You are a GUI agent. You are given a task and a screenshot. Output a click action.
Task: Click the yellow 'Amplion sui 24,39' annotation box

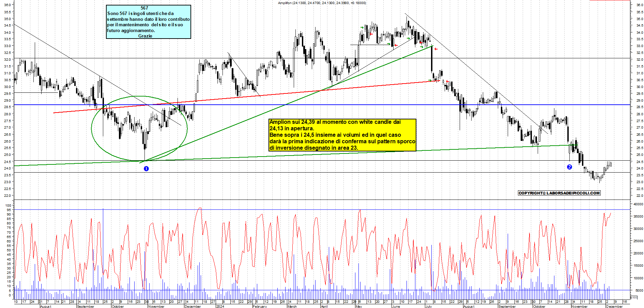(x=342, y=135)
